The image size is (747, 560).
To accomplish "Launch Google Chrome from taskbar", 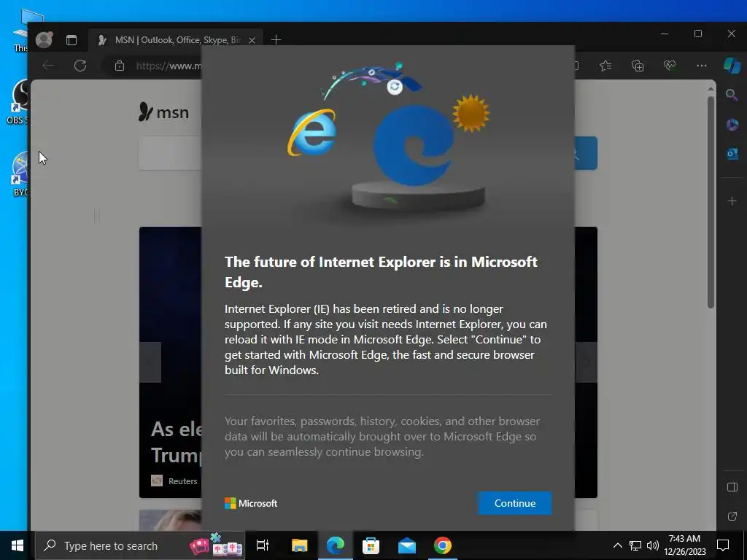I will [443, 545].
